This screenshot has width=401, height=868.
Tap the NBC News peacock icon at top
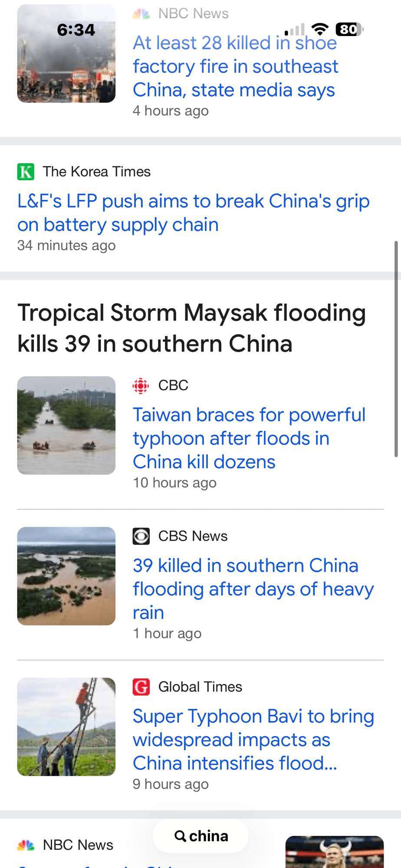tap(141, 14)
